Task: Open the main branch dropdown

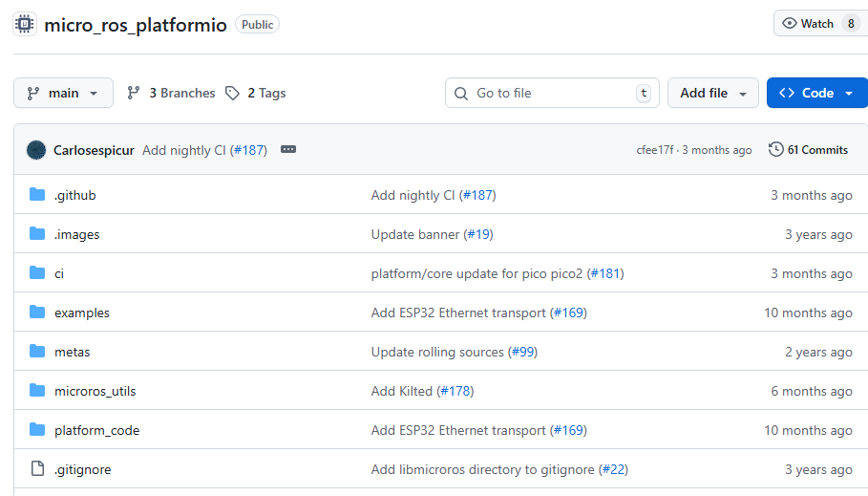Action: click(63, 93)
